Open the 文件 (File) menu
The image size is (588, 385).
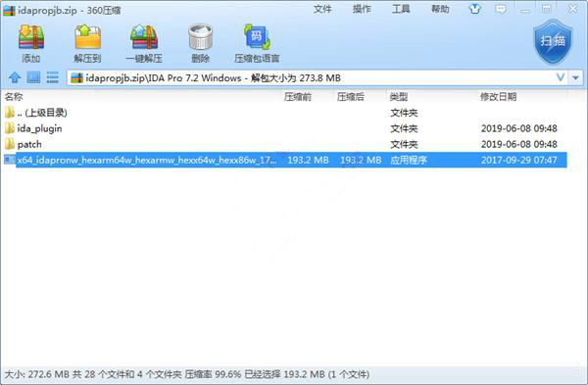pos(322,9)
